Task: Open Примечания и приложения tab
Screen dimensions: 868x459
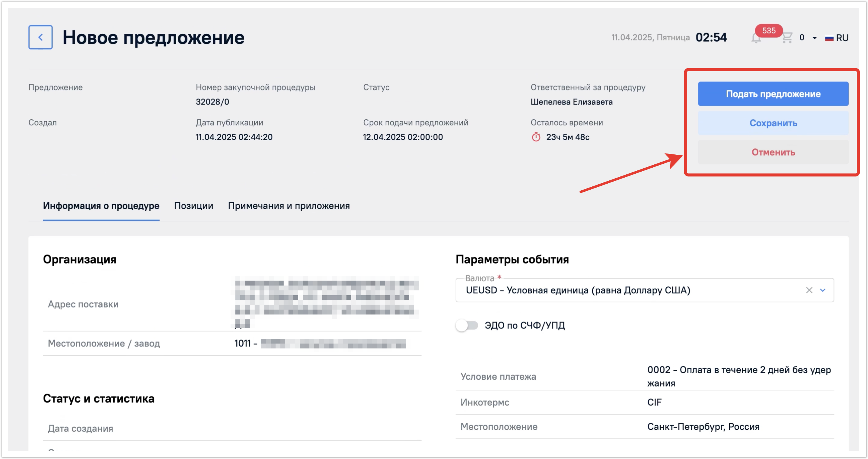Action: click(289, 206)
